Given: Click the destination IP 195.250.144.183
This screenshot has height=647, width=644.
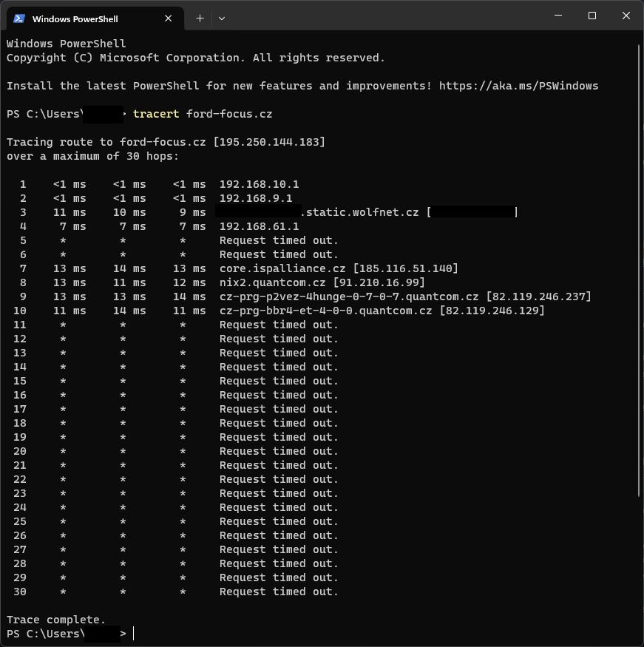Looking at the screenshot, I should 269,142.
